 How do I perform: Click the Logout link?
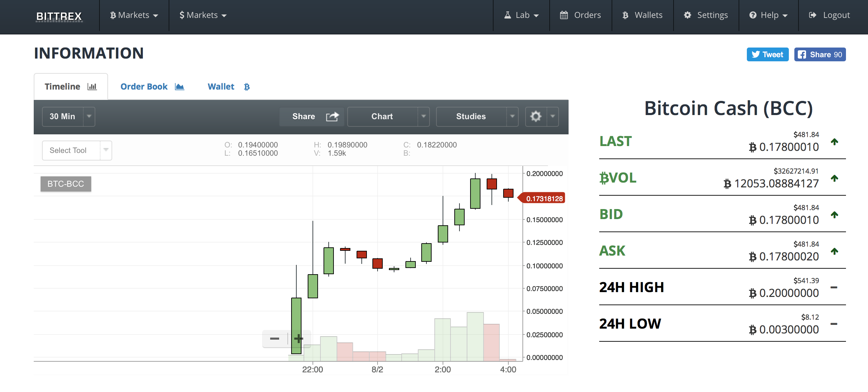(829, 15)
